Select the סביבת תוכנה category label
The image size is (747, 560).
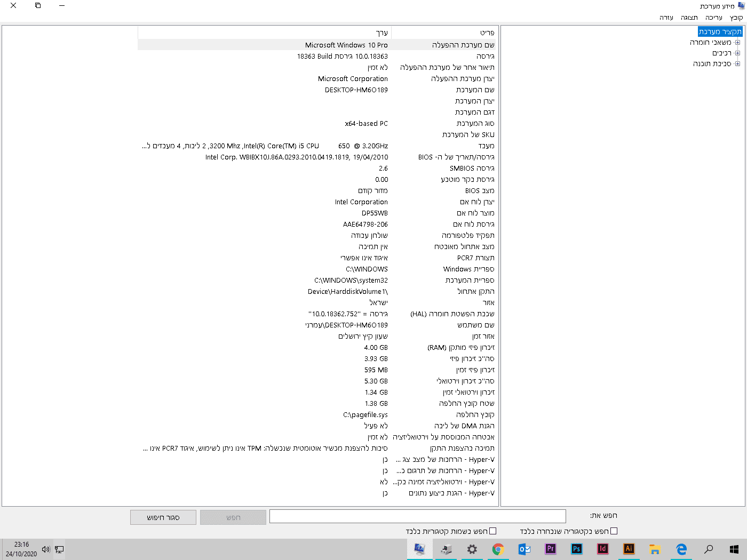coord(712,63)
